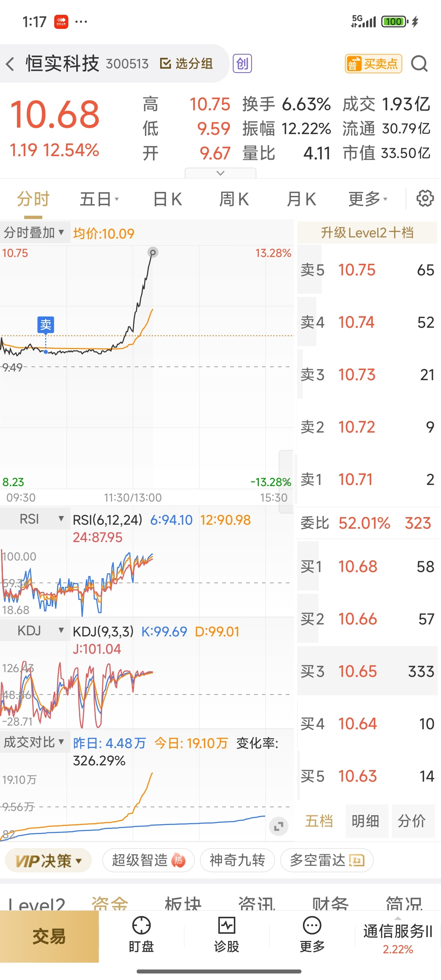
Task: Tap the 均价:10.09 label
Action: click(x=104, y=233)
